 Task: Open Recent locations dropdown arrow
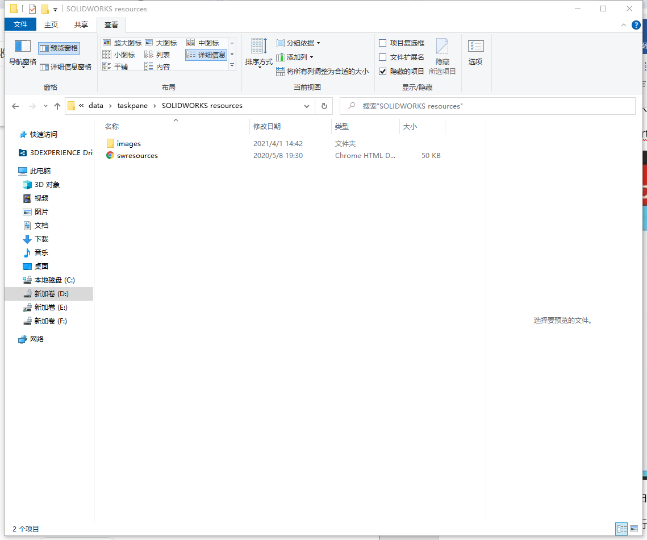[45, 106]
